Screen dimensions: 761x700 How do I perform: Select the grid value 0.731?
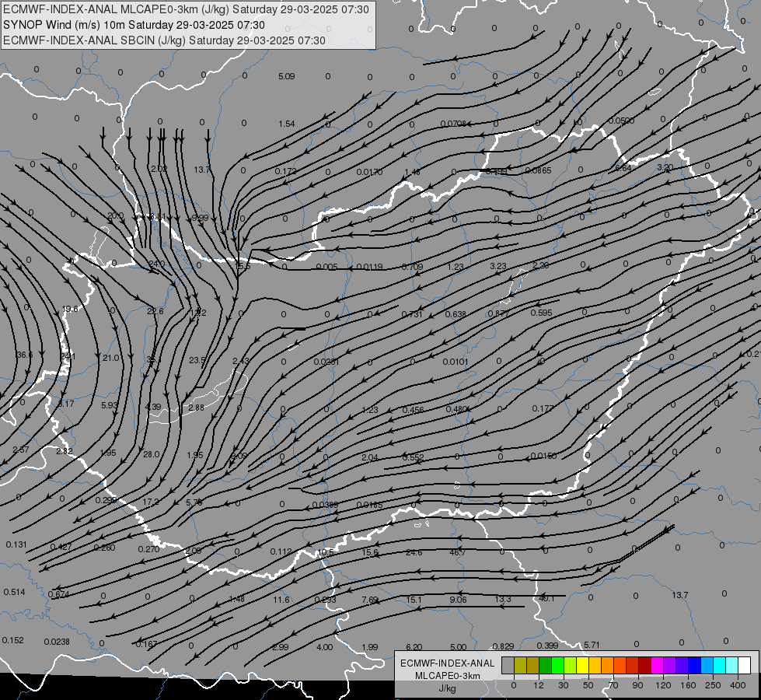click(x=412, y=314)
